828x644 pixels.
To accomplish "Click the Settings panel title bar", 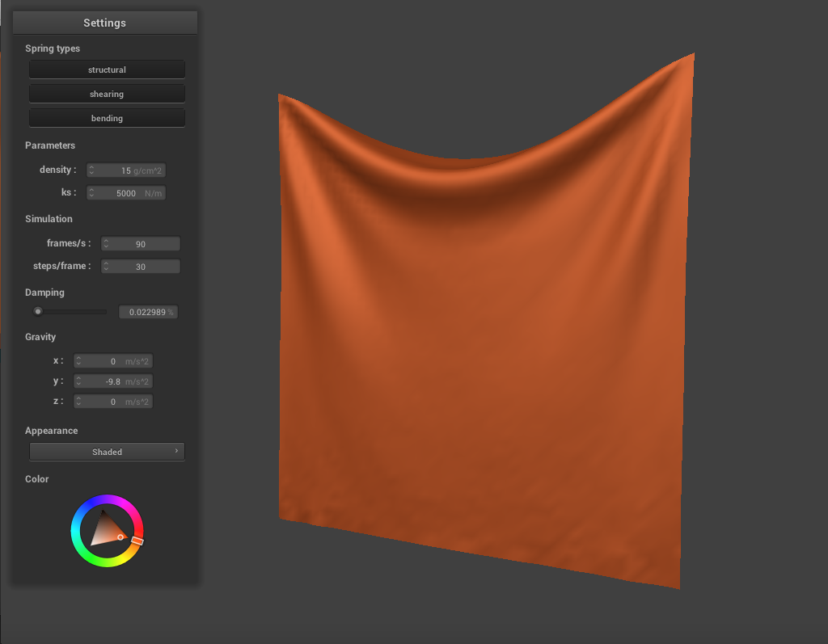I will (x=104, y=23).
